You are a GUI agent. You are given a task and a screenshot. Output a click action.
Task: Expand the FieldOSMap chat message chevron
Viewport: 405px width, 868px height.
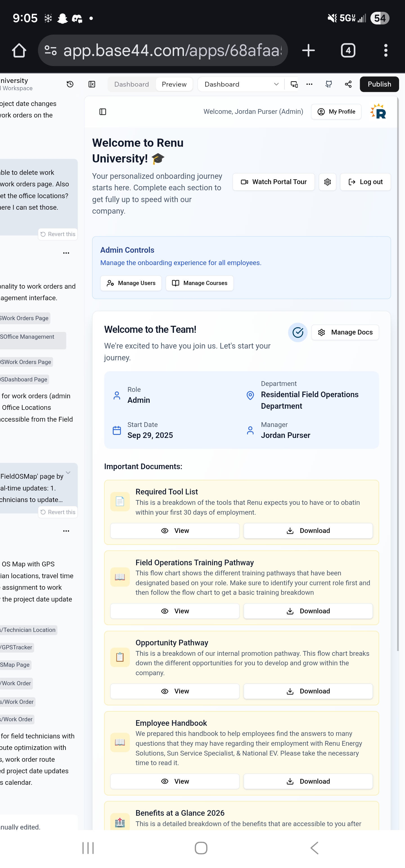(x=68, y=473)
